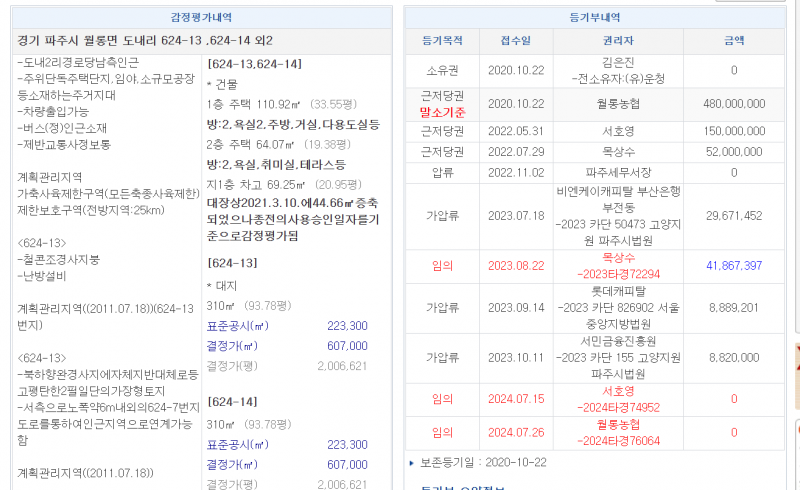
Task: Click the 감정평가내역 panel header
Action: click(203, 18)
